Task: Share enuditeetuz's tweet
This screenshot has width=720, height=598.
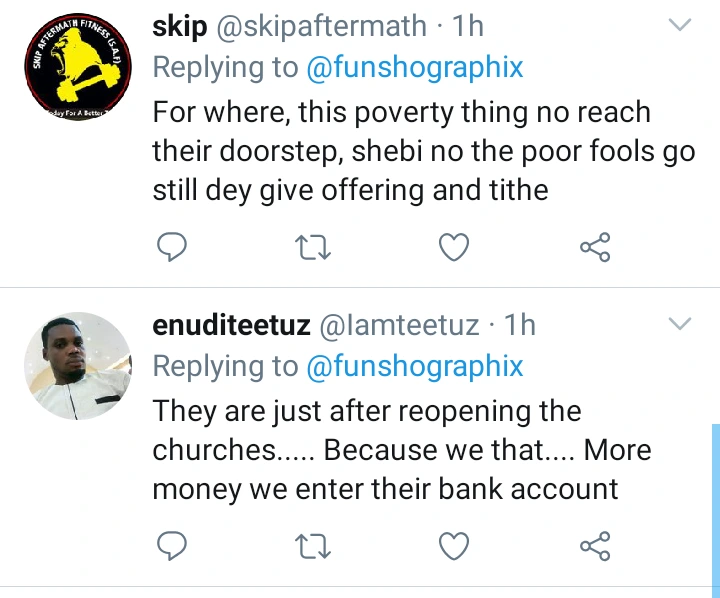Action: 595,546
